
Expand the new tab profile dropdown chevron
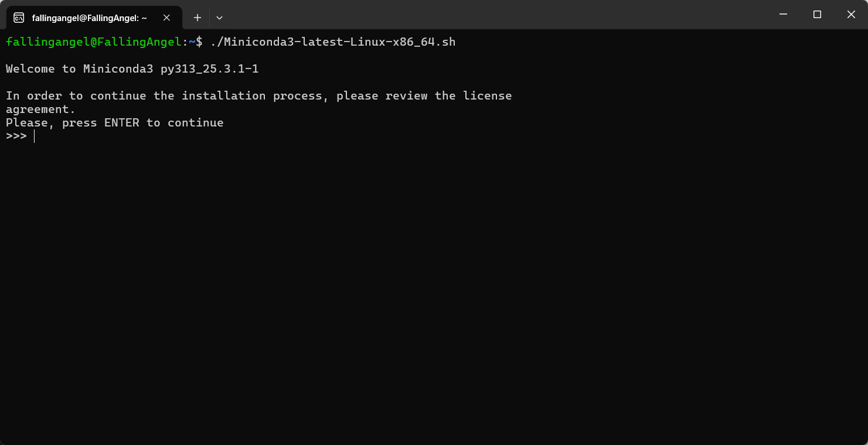(x=219, y=18)
